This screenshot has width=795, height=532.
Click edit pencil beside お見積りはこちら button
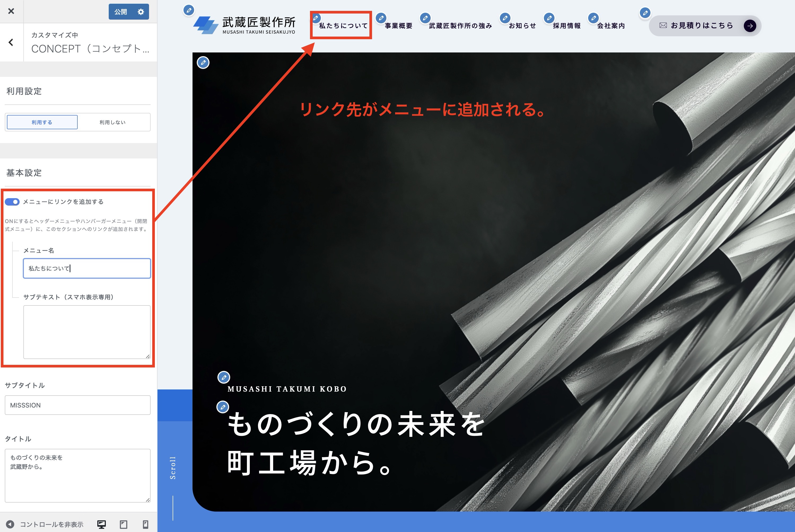point(645,13)
